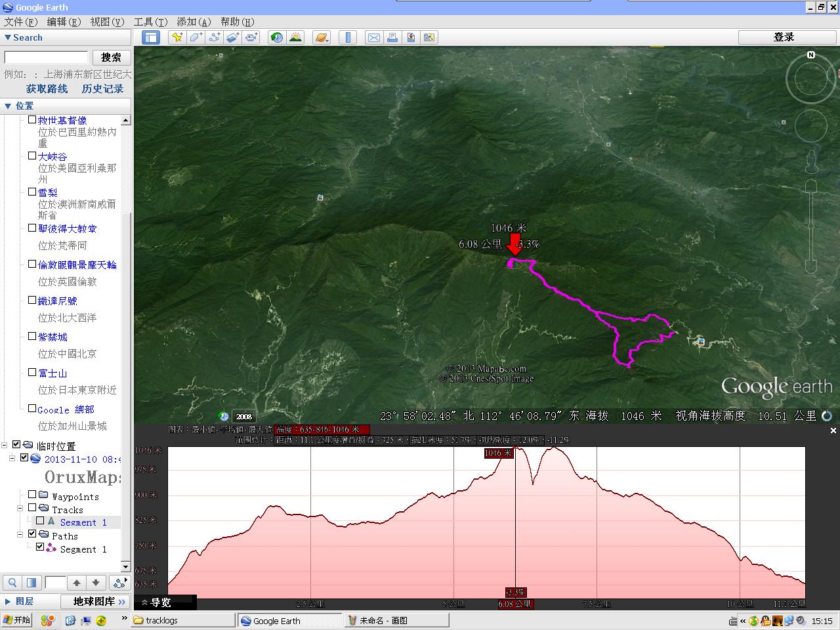The height and width of the screenshot is (630, 840).
Task: Open the 文件 menu
Action: (x=21, y=22)
